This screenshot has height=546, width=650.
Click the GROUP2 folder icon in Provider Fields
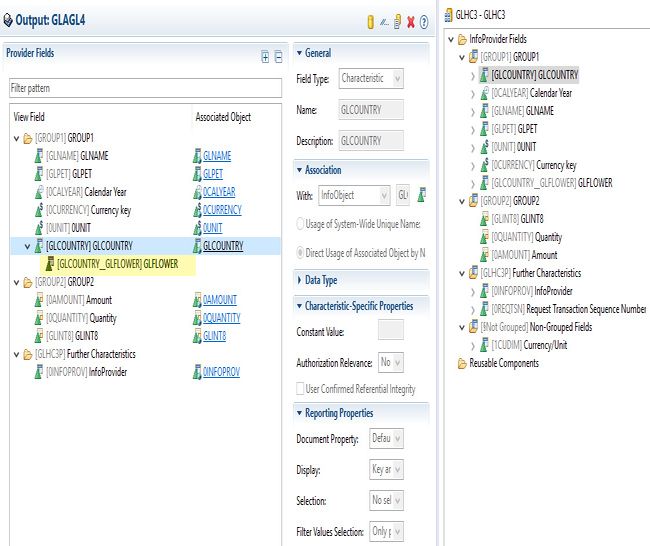coord(28,282)
